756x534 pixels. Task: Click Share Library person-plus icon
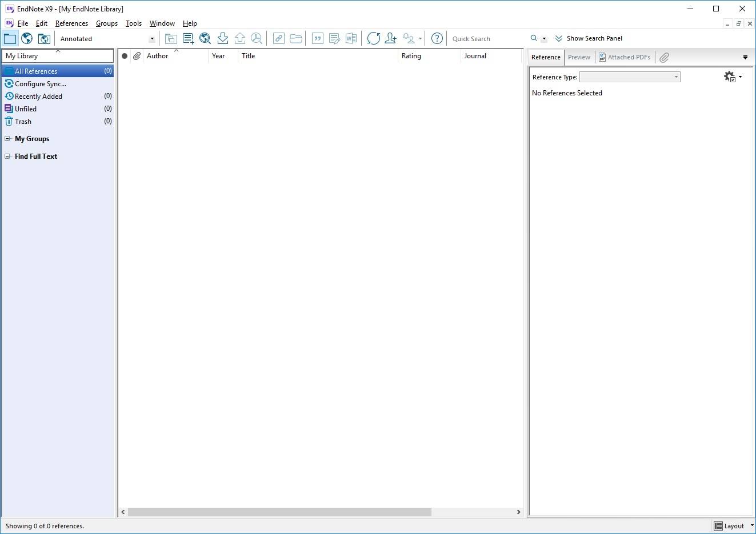391,39
